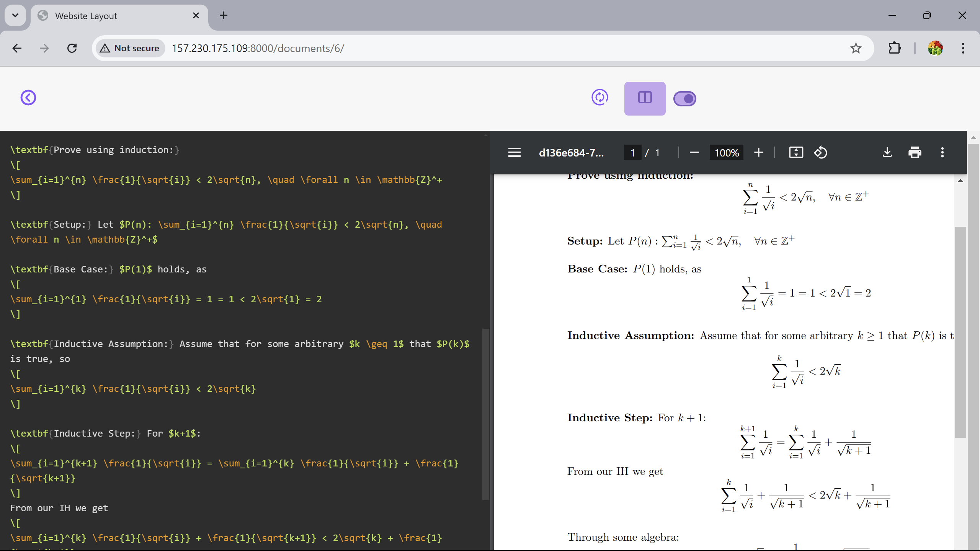Click the PDF vertical scrollbar thumb
Viewport: 980px width, 551px height.
[x=960, y=332]
